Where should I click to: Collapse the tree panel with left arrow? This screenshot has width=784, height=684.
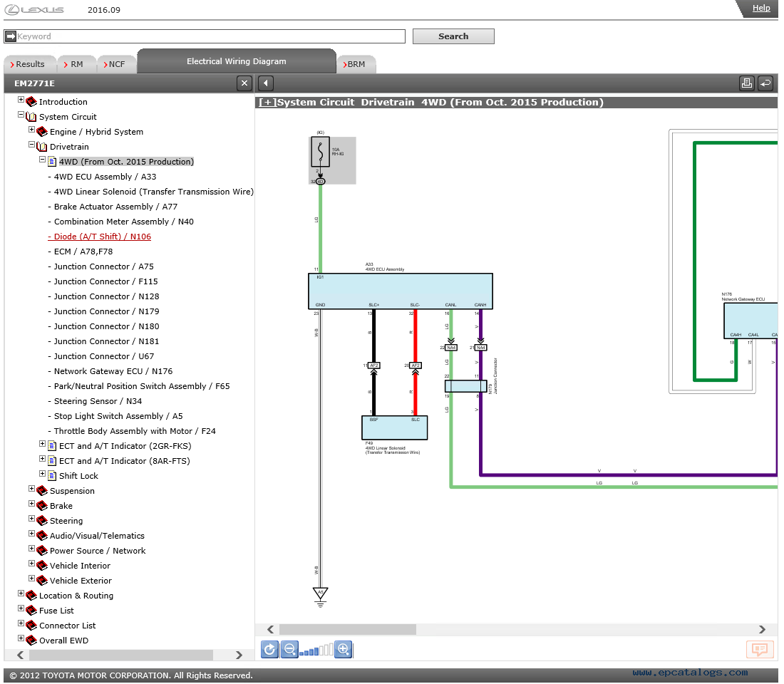[266, 83]
